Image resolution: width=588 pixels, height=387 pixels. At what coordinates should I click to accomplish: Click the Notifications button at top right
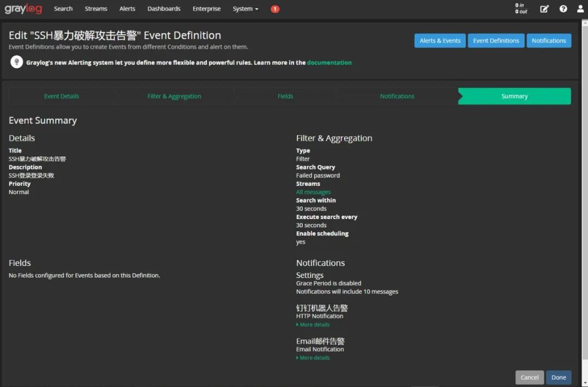(x=549, y=40)
